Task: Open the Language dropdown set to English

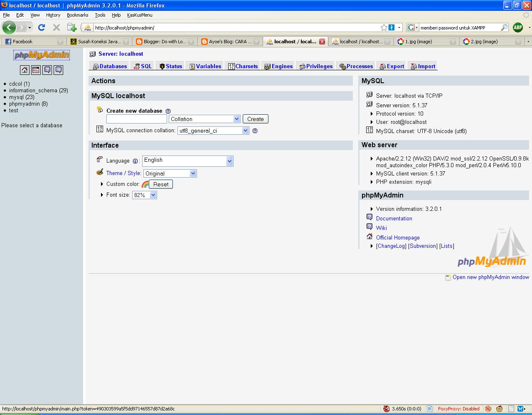Action: point(188,161)
